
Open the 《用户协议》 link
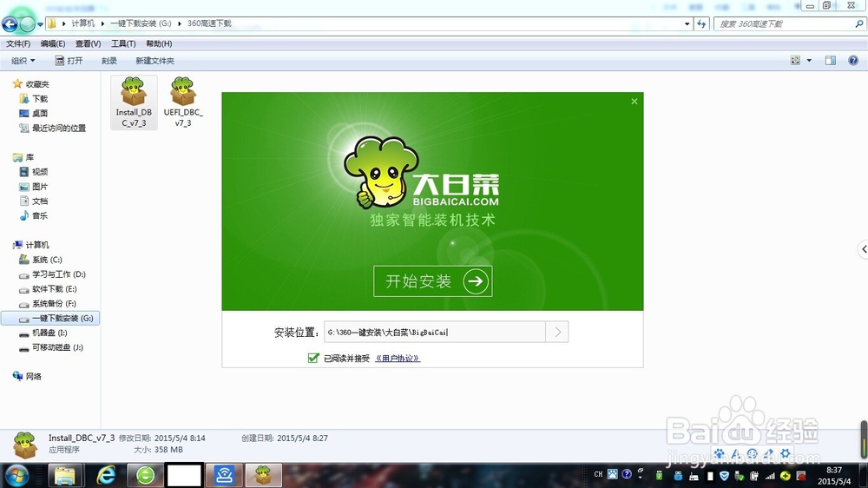click(x=398, y=359)
